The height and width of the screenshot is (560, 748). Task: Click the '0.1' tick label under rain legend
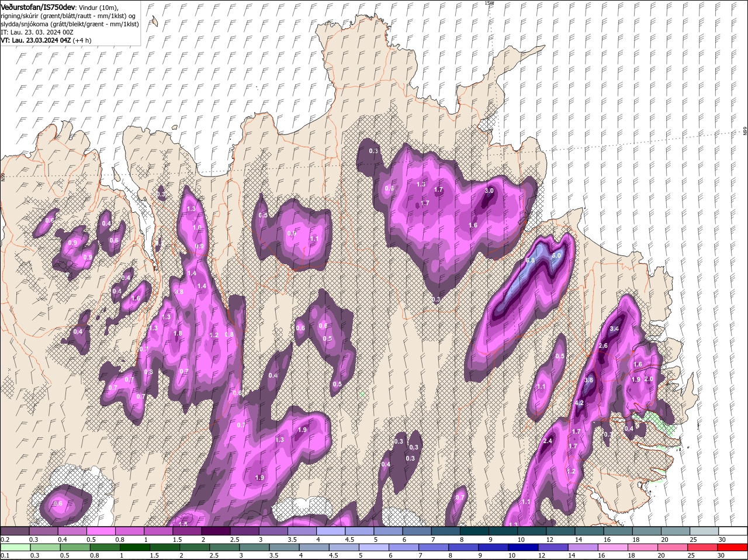(x=5, y=555)
